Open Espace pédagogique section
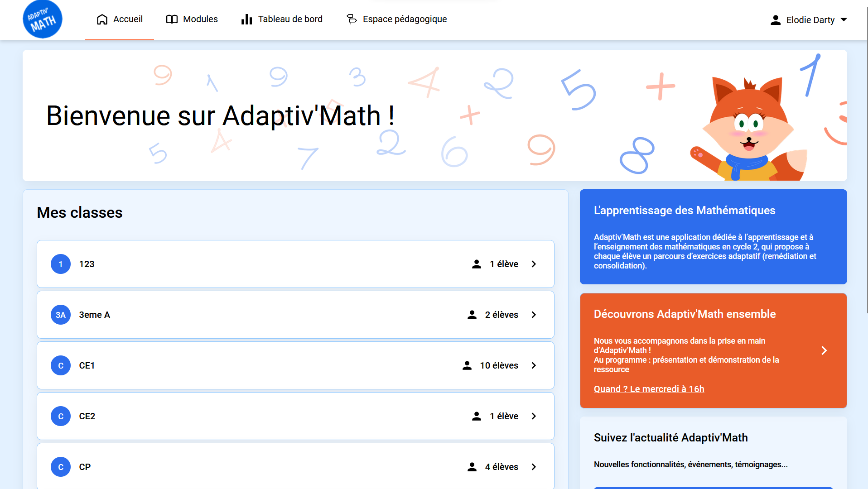The width and height of the screenshot is (868, 489). (396, 19)
